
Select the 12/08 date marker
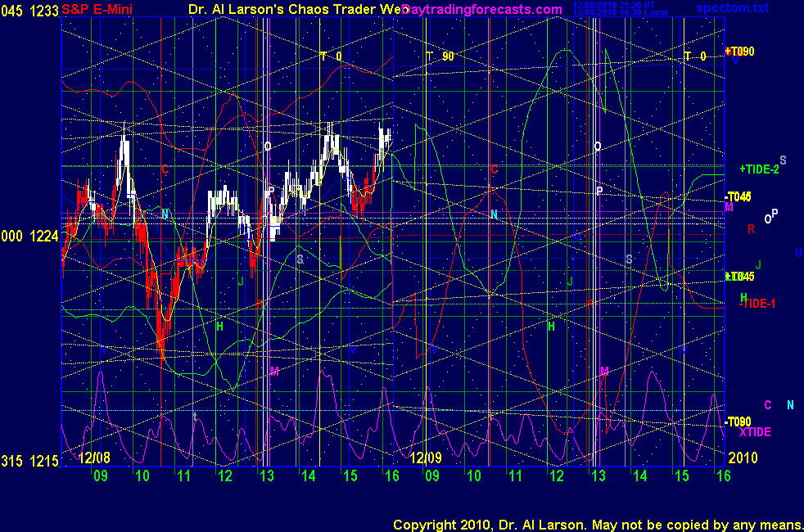pyautogui.click(x=94, y=458)
